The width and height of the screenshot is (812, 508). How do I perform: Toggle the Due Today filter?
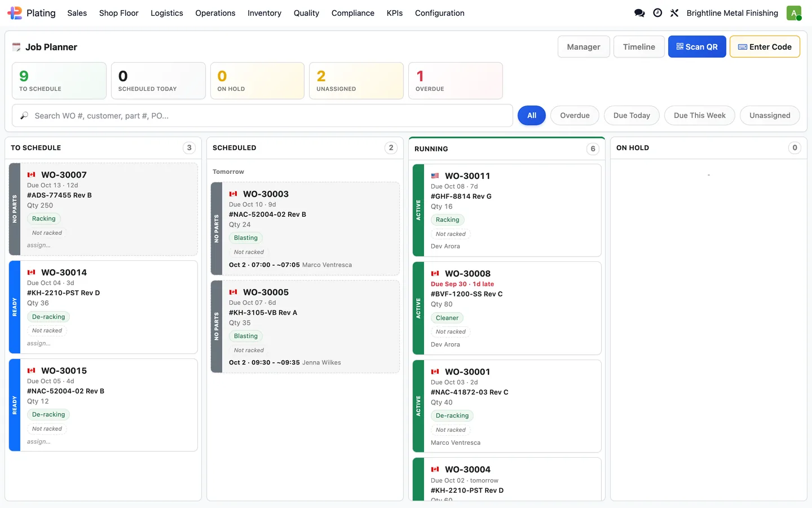pos(632,116)
